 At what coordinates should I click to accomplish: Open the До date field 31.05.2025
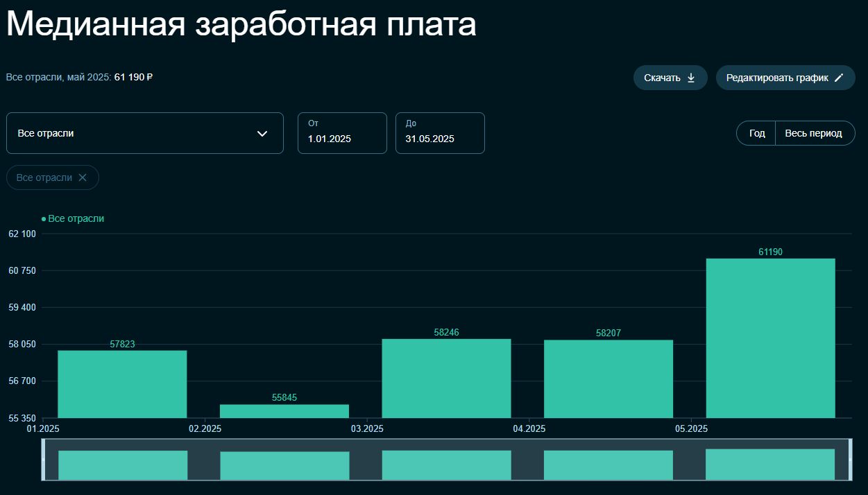coord(440,133)
